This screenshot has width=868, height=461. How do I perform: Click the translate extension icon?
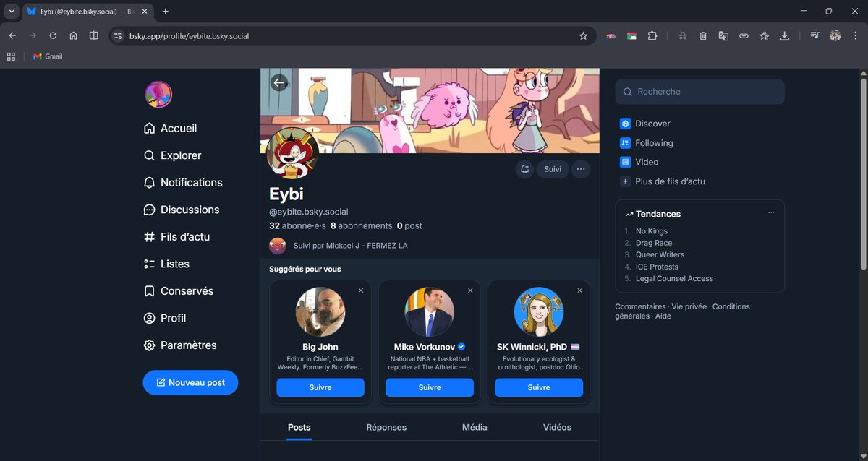[x=723, y=35]
